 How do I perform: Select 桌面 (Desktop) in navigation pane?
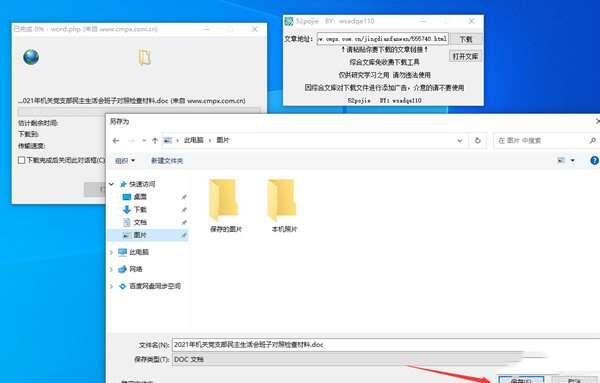tap(140, 197)
